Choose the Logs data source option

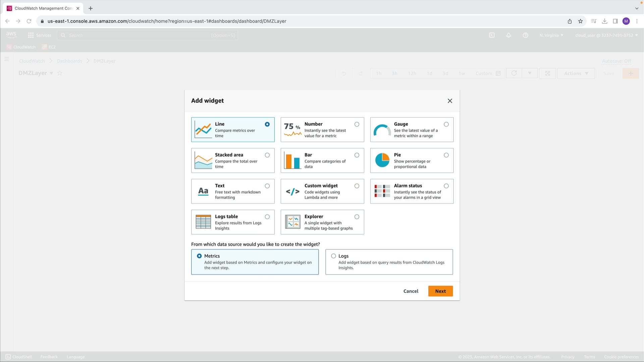(333, 256)
